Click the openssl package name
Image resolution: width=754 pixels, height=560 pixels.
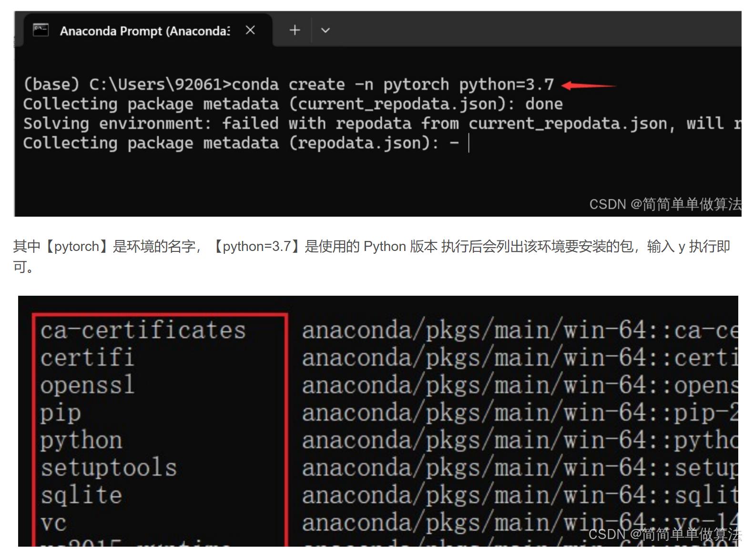pos(88,385)
